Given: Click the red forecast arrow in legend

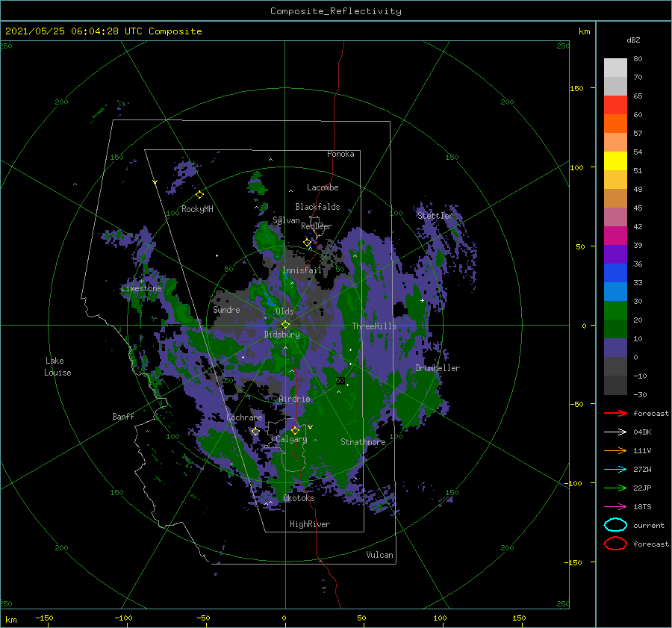Looking at the screenshot, I should pos(615,413).
